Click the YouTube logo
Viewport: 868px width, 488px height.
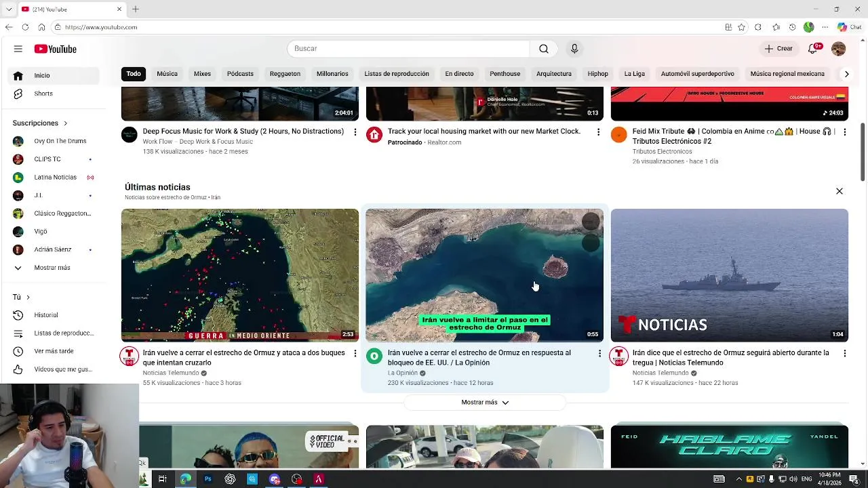click(56, 49)
